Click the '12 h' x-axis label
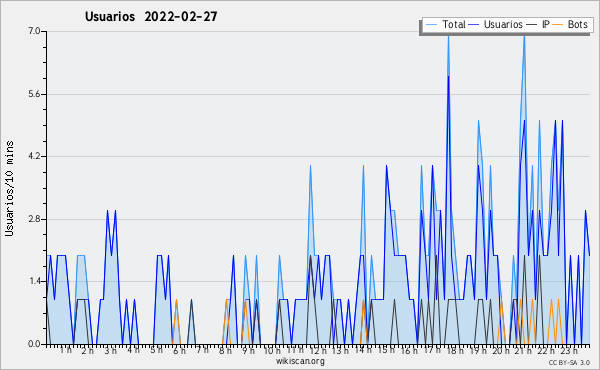 click(318, 350)
